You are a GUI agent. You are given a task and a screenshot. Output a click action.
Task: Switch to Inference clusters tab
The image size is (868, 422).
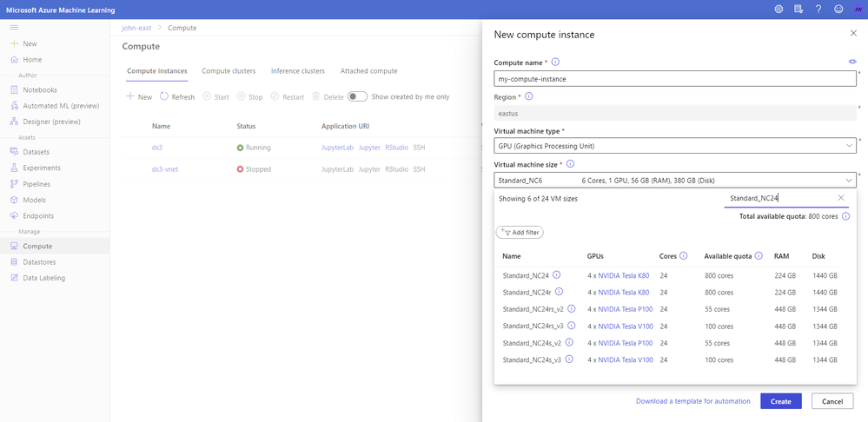click(298, 71)
